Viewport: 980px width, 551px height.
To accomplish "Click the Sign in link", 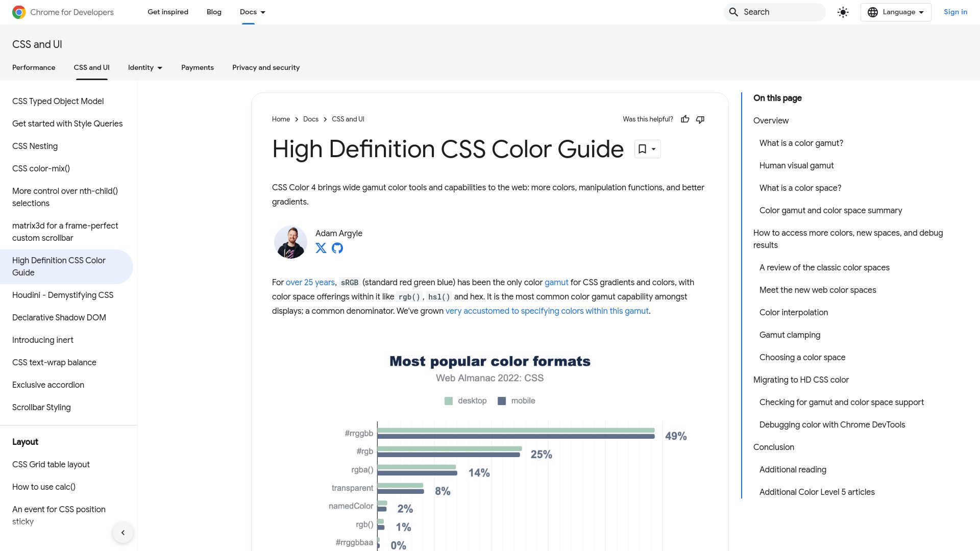I will click(x=955, y=12).
